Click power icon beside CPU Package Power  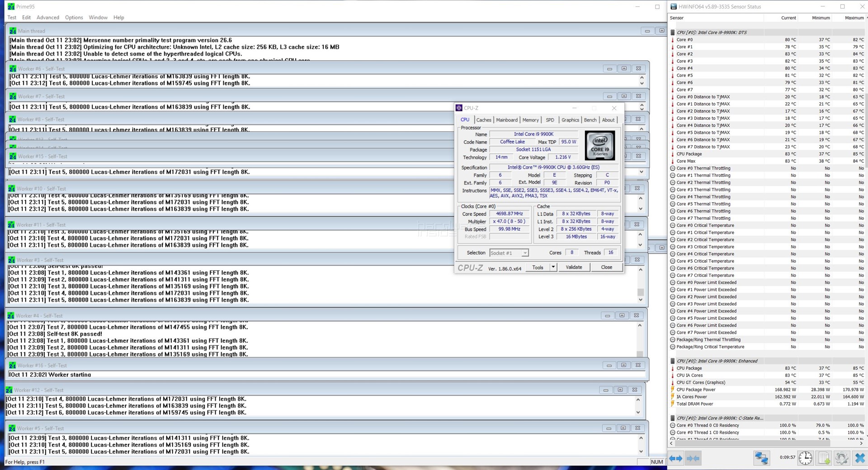tap(673, 389)
